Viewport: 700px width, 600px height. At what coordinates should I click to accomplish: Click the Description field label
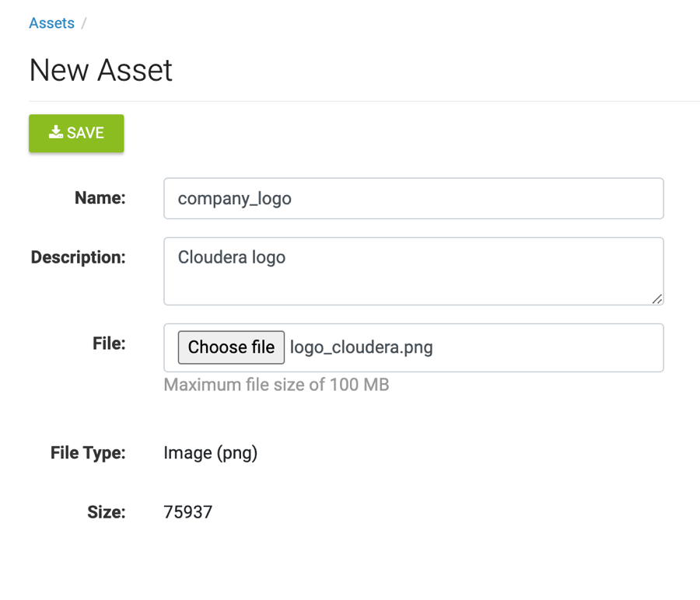[78, 257]
